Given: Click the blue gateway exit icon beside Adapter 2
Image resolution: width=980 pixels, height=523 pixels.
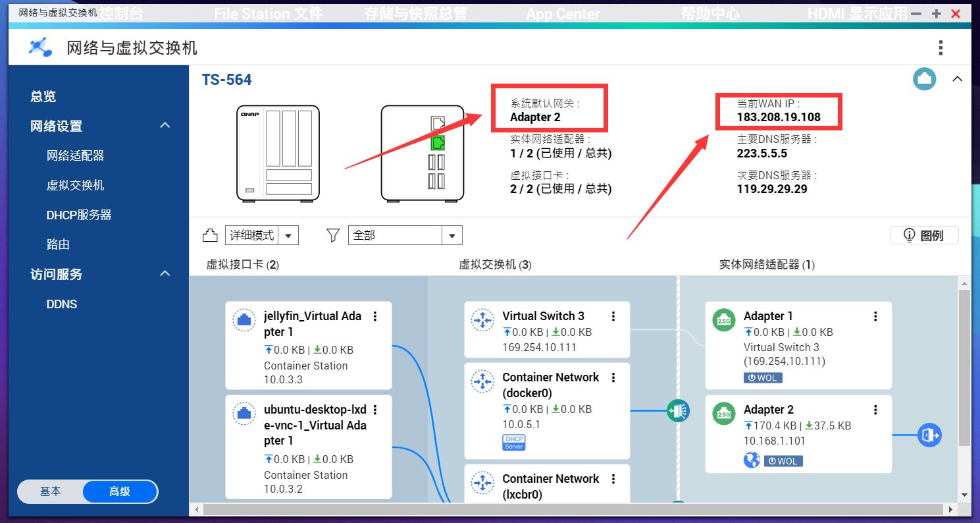Looking at the screenshot, I should point(929,435).
